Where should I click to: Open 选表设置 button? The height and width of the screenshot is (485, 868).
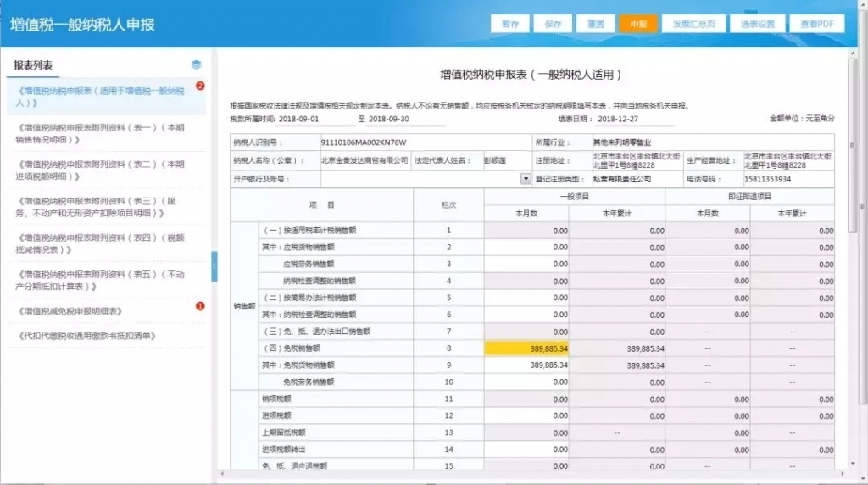757,24
